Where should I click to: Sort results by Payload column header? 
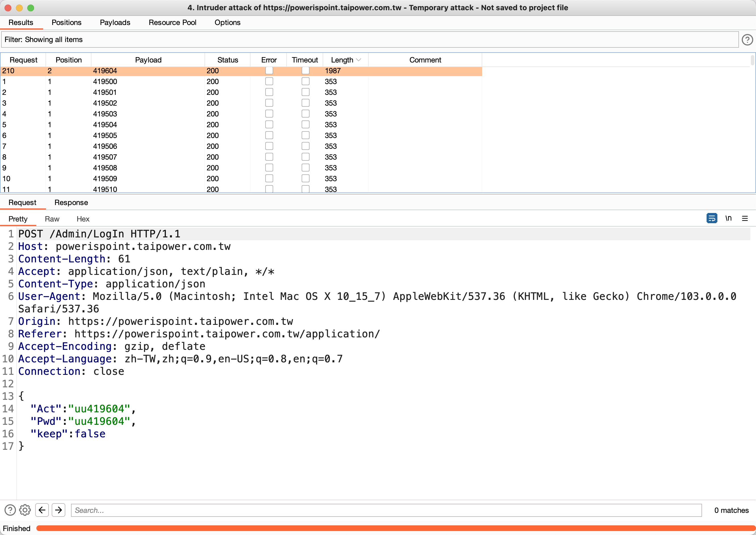pyautogui.click(x=148, y=60)
